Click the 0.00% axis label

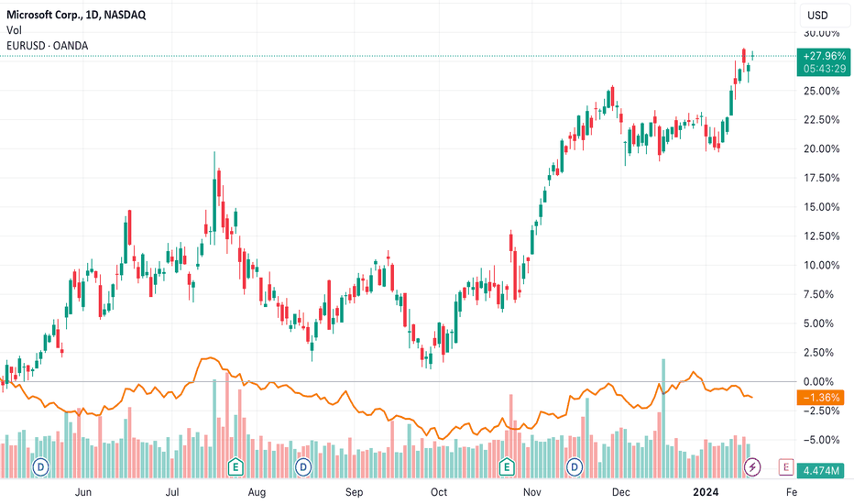pyautogui.click(x=818, y=381)
